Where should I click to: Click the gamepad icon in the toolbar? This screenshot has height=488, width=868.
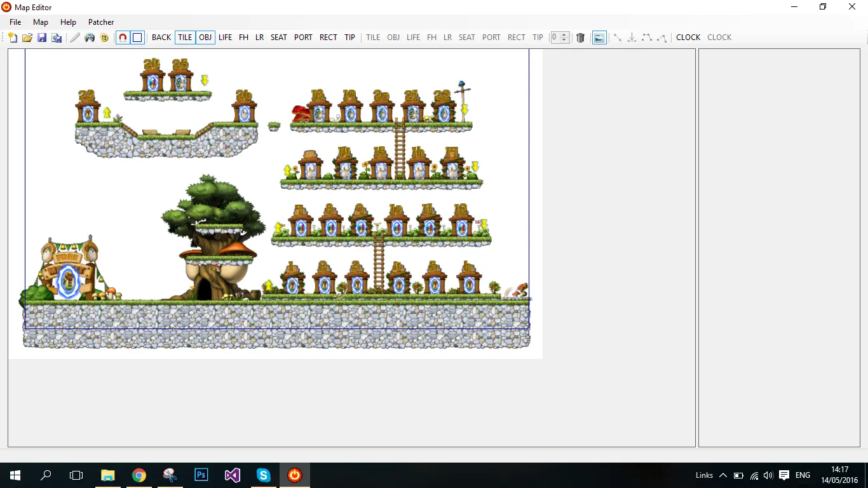coord(90,37)
